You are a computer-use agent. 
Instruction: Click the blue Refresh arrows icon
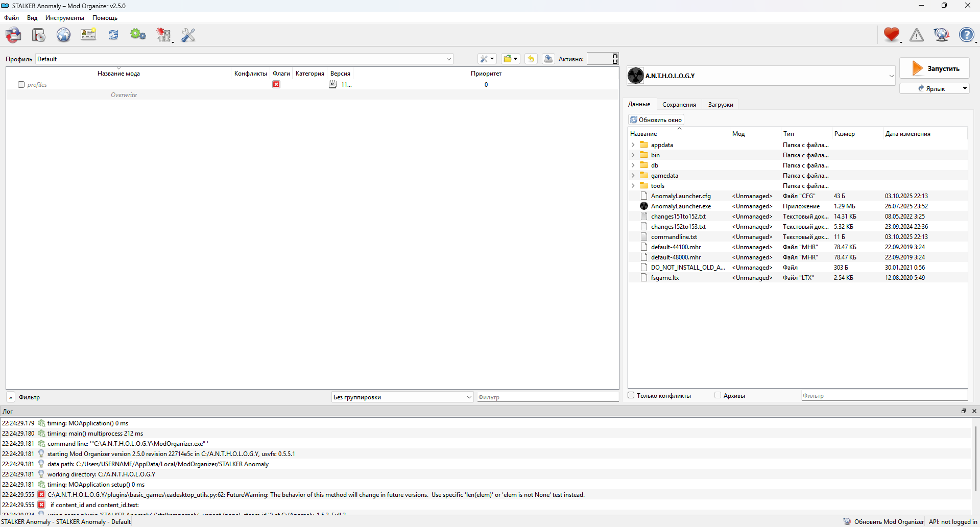[113, 35]
